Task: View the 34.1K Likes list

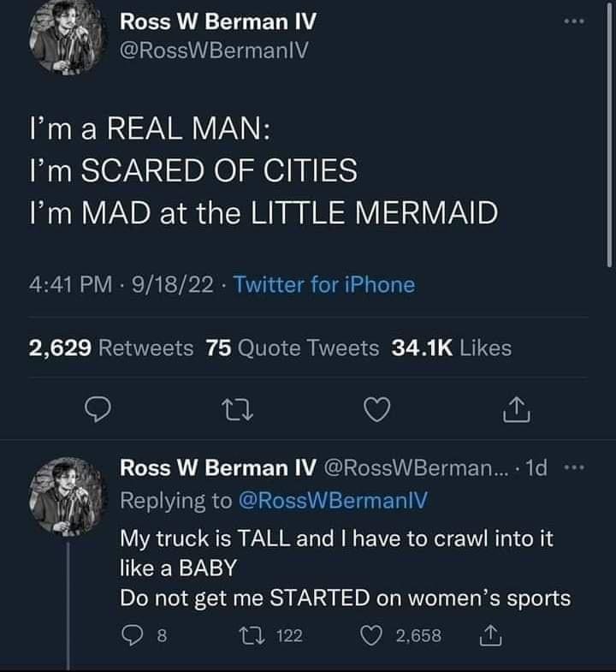Action: click(x=451, y=348)
